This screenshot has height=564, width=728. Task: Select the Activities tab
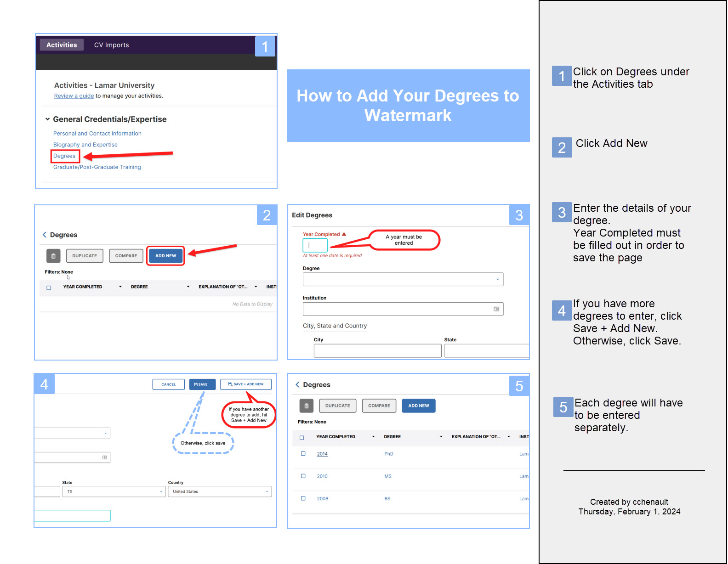tap(62, 45)
